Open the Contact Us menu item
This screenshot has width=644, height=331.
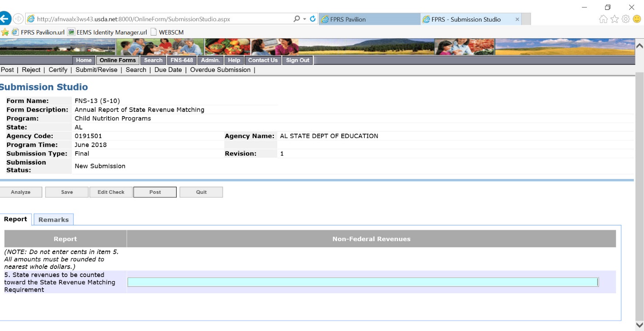tap(263, 60)
